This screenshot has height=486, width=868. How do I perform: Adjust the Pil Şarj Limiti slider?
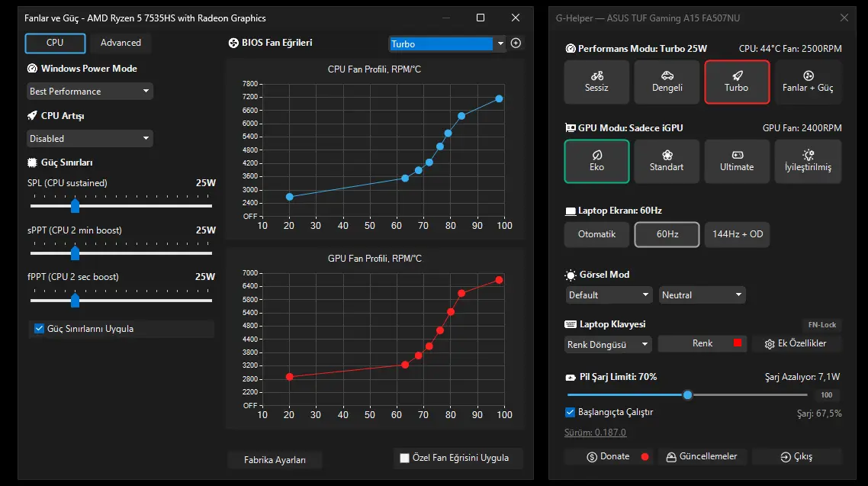point(687,394)
